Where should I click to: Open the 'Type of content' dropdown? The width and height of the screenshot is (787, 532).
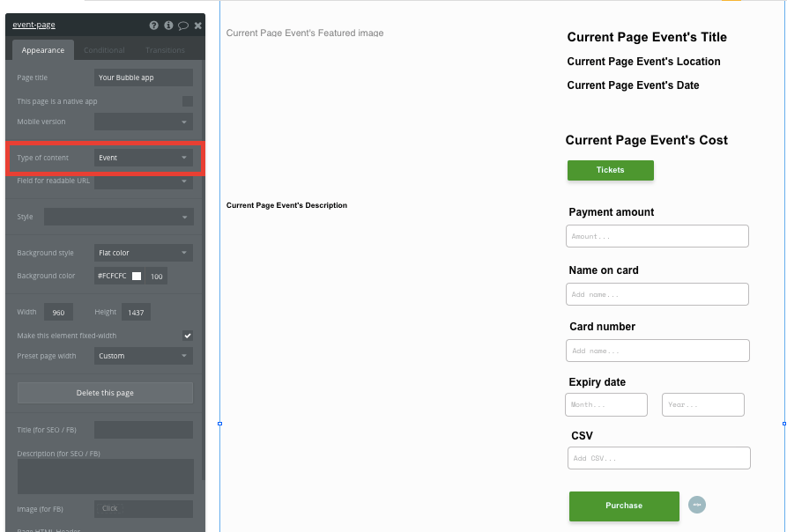tap(143, 158)
